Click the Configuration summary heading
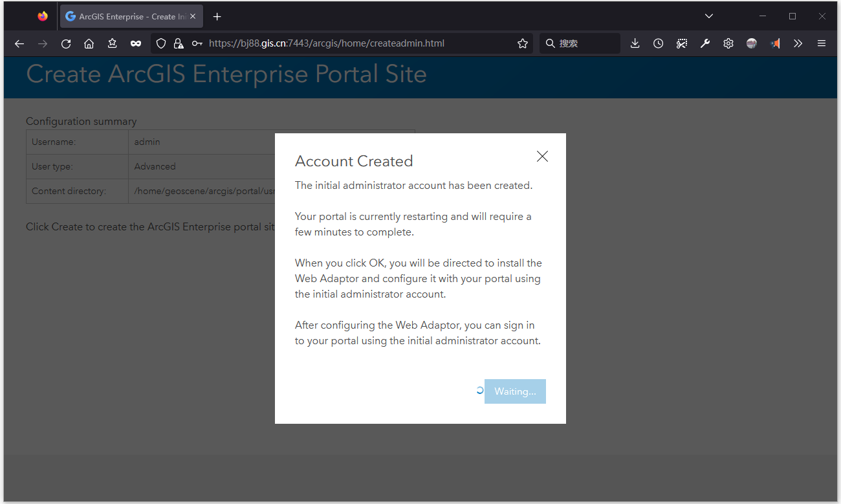 point(82,121)
